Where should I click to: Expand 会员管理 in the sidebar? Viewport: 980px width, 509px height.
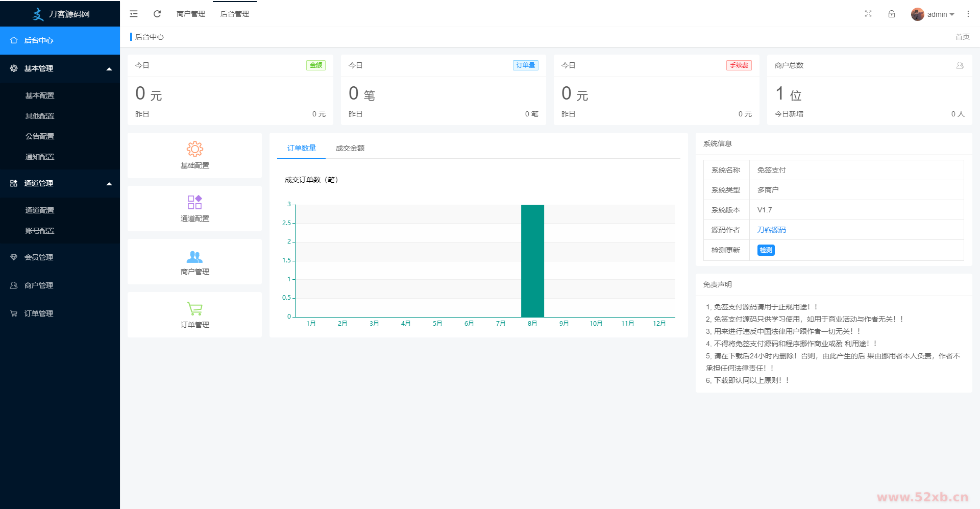[x=39, y=257]
